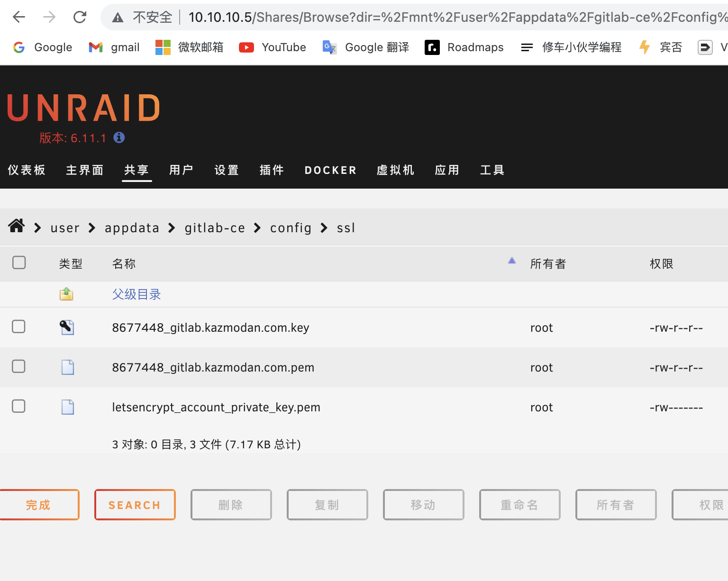
Task: Navigate to gitlab-ce in the breadcrumb
Action: 215,228
